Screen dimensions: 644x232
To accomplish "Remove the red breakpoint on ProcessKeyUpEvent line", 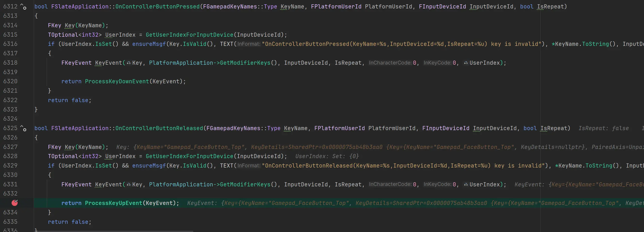I will click(x=15, y=203).
